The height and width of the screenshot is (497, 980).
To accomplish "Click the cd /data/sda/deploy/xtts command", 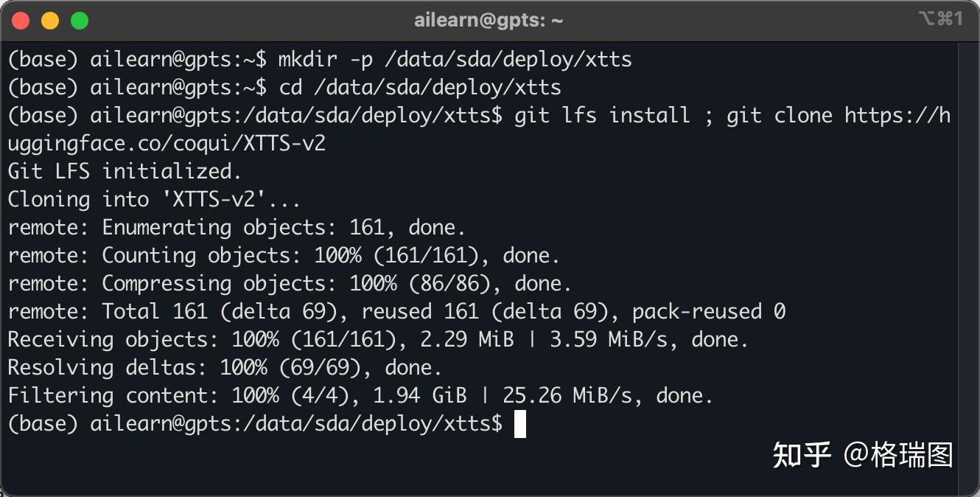I will click(420, 87).
